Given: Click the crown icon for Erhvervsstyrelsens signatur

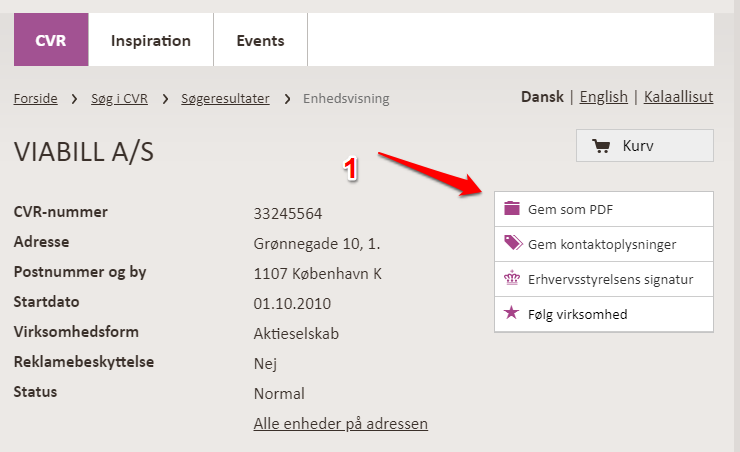Looking at the screenshot, I should [x=512, y=278].
